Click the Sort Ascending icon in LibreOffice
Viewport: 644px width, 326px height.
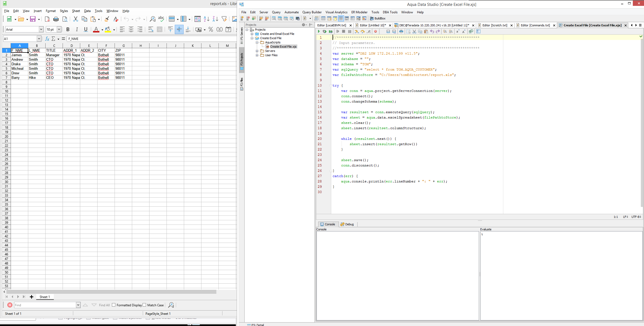click(206, 19)
